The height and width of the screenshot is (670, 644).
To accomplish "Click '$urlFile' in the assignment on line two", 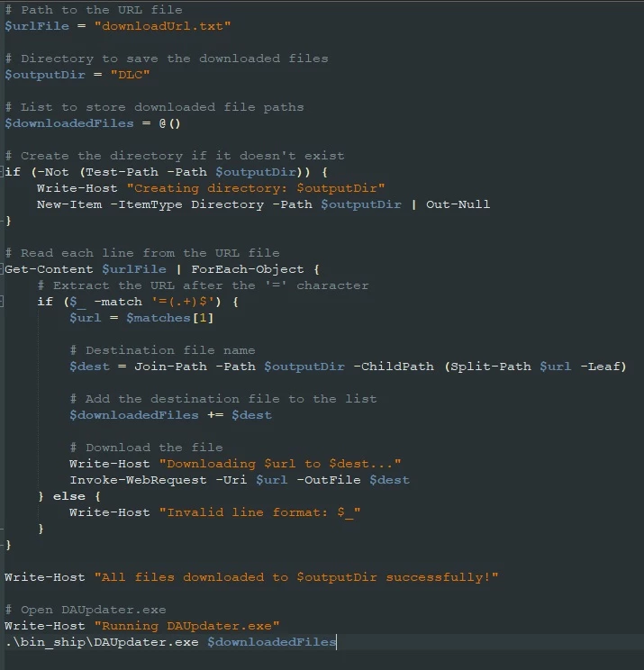I will (x=37, y=26).
